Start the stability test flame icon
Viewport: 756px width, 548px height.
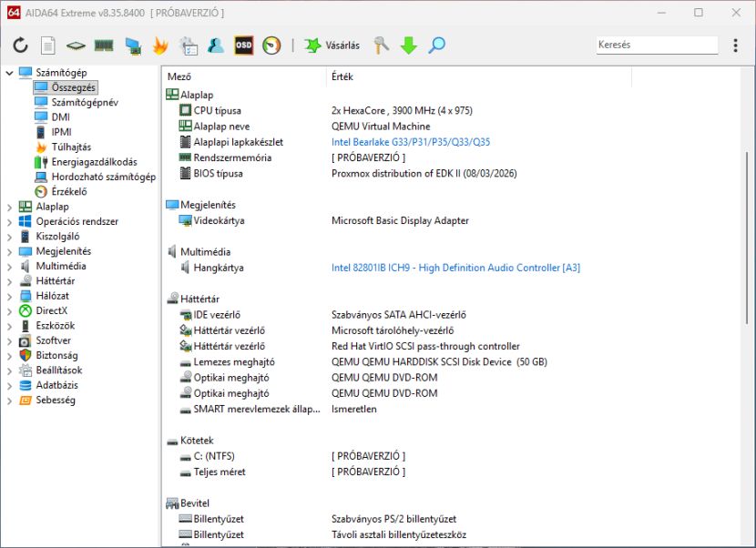point(160,46)
